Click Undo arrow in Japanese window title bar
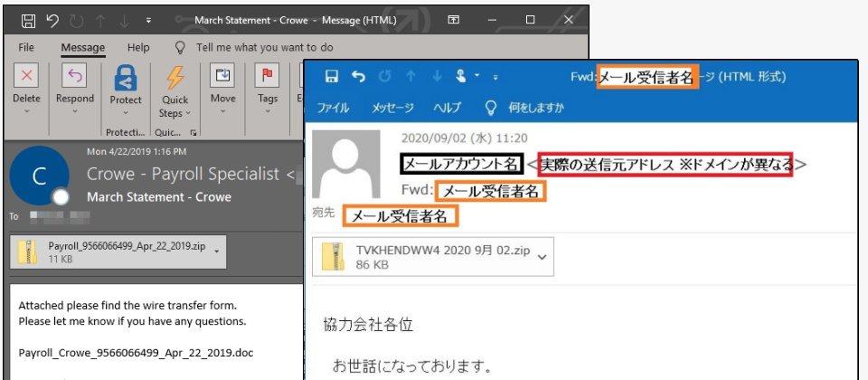 coord(358,77)
